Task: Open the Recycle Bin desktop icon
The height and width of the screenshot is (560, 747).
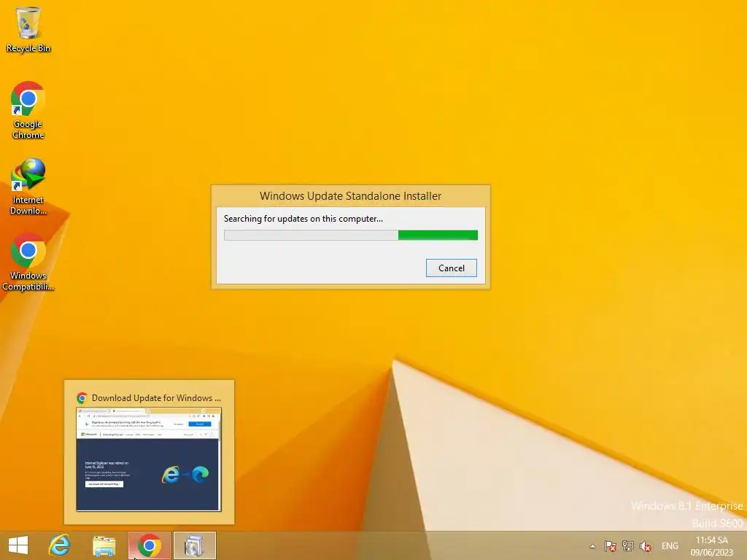Action: (x=28, y=30)
